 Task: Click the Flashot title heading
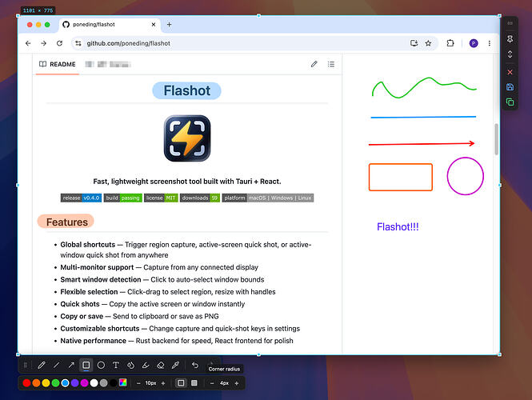187,90
